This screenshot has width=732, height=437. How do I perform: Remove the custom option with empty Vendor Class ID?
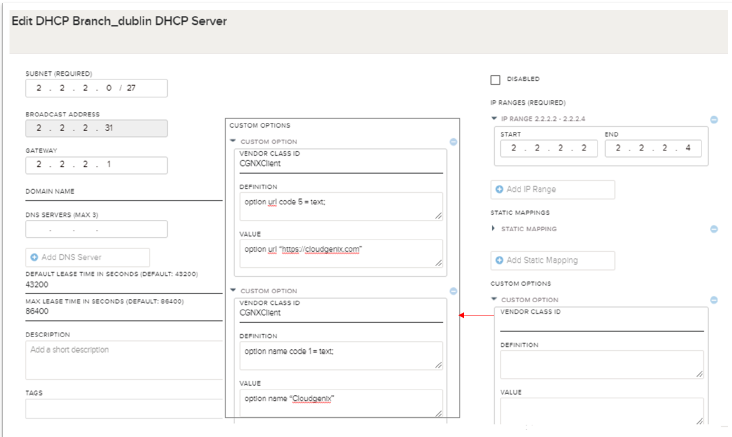[714, 300]
